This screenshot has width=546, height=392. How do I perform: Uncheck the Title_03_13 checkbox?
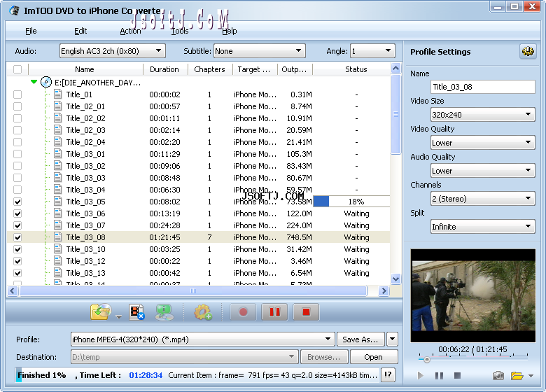pyautogui.click(x=17, y=273)
